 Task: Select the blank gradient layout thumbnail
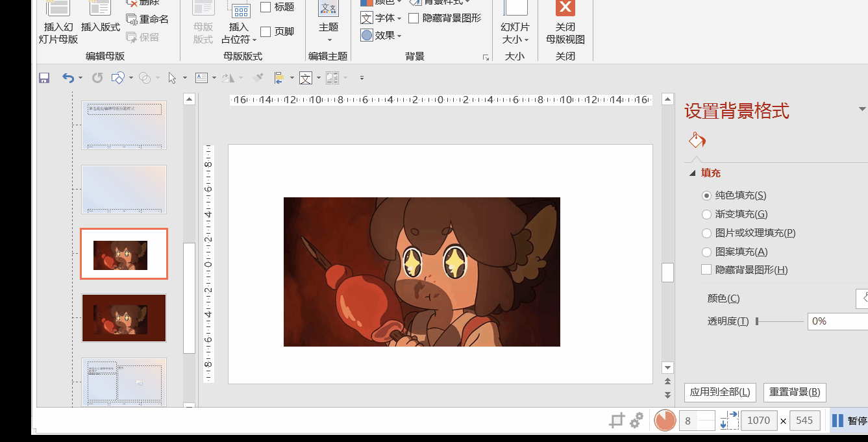(x=124, y=189)
